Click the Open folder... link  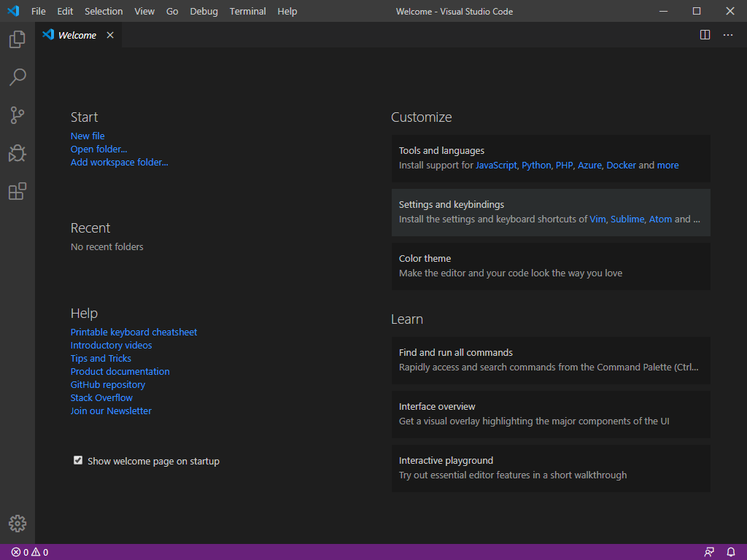(98, 149)
